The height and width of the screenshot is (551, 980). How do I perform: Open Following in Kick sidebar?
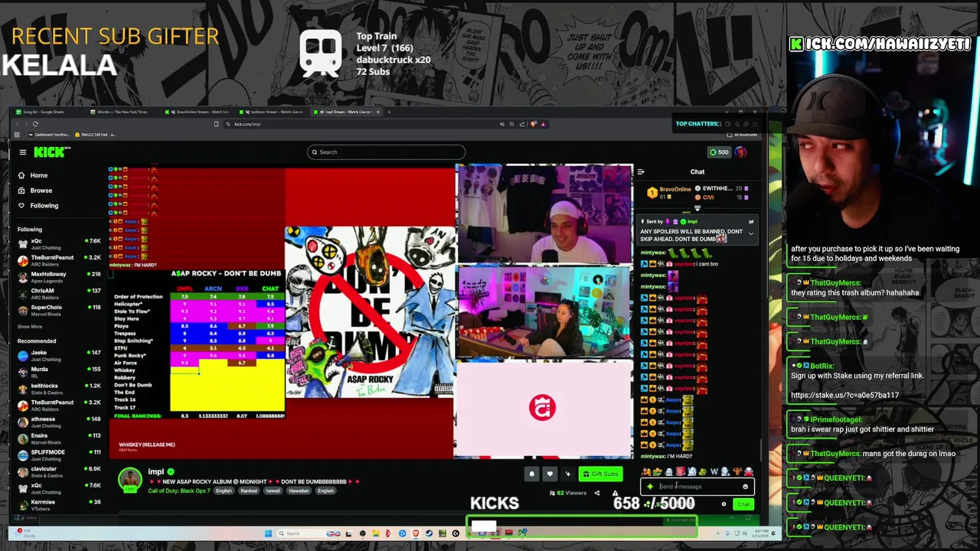coord(38,205)
